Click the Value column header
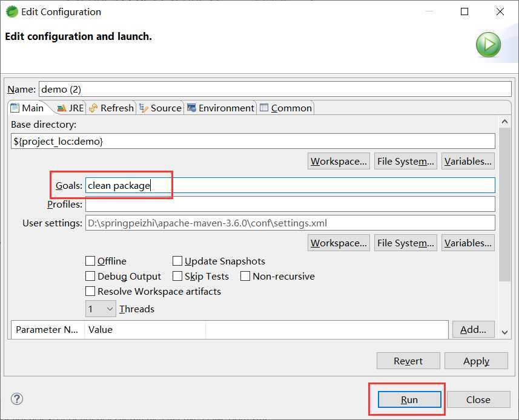 pos(145,329)
